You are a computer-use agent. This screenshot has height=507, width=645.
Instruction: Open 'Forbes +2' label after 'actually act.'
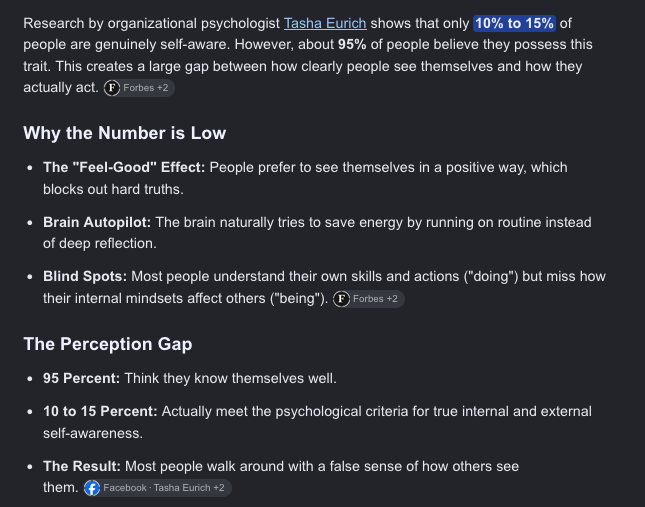point(139,88)
